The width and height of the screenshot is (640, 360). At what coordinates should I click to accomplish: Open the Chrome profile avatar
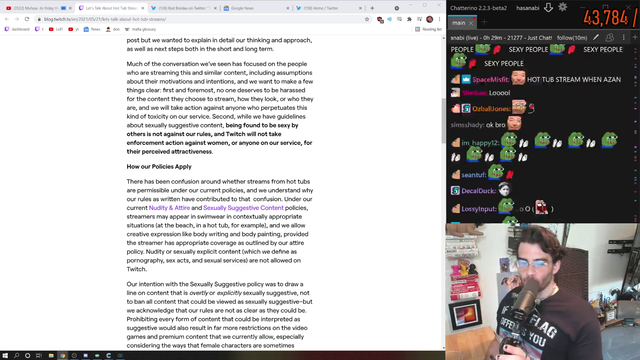tap(429, 19)
